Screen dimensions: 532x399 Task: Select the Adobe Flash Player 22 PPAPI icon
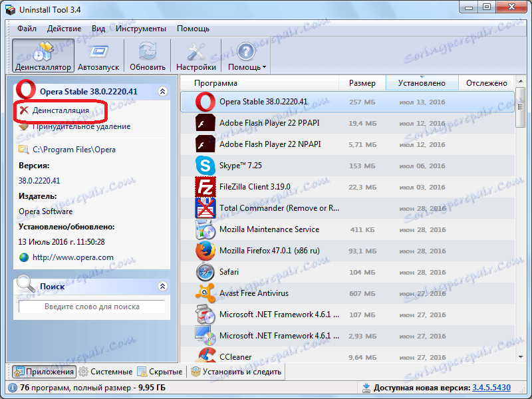click(x=205, y=123)
